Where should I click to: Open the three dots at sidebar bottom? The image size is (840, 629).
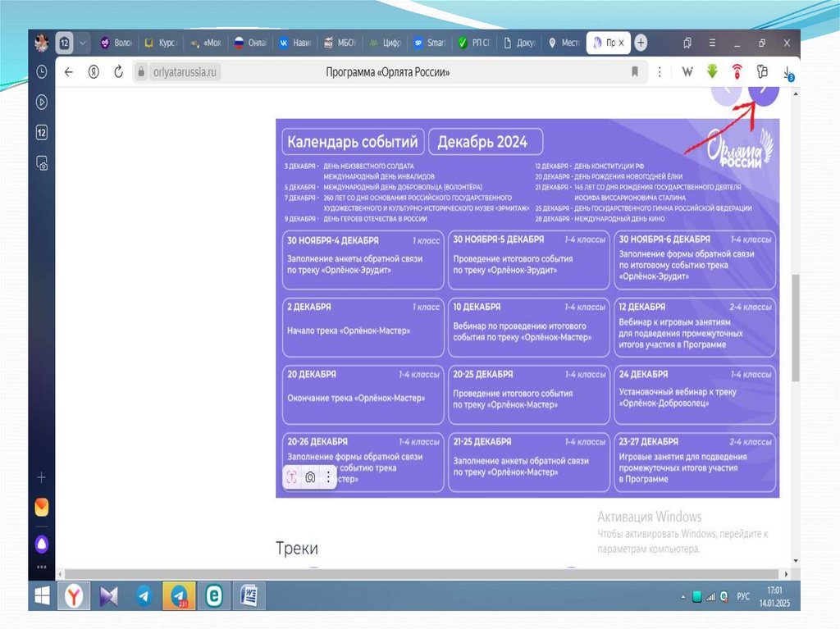[x=41, y=567]
